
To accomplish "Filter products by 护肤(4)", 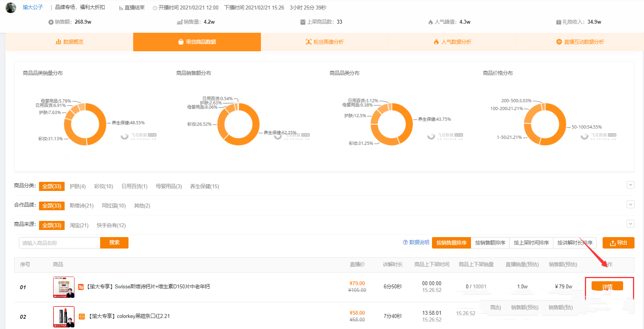I will [78, 186].
